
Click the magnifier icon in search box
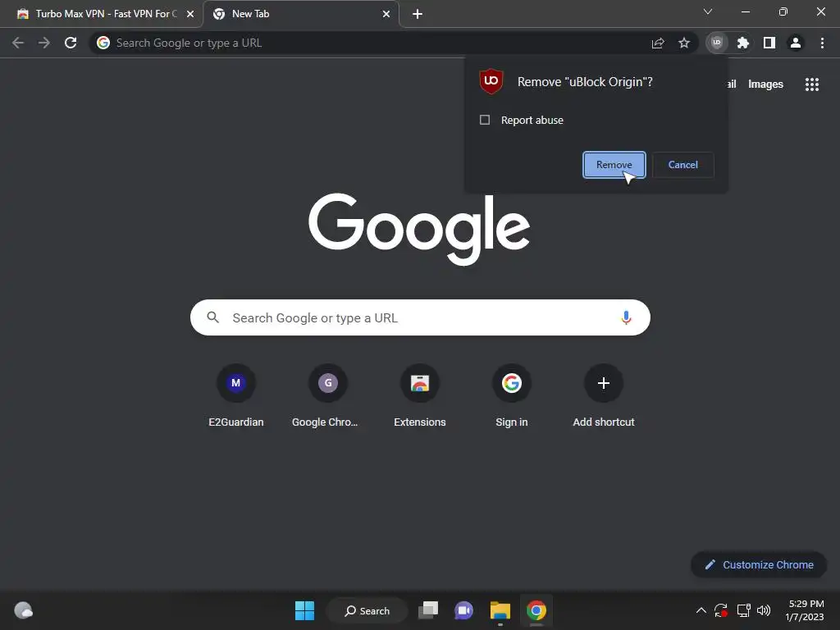tap(212, 317)
